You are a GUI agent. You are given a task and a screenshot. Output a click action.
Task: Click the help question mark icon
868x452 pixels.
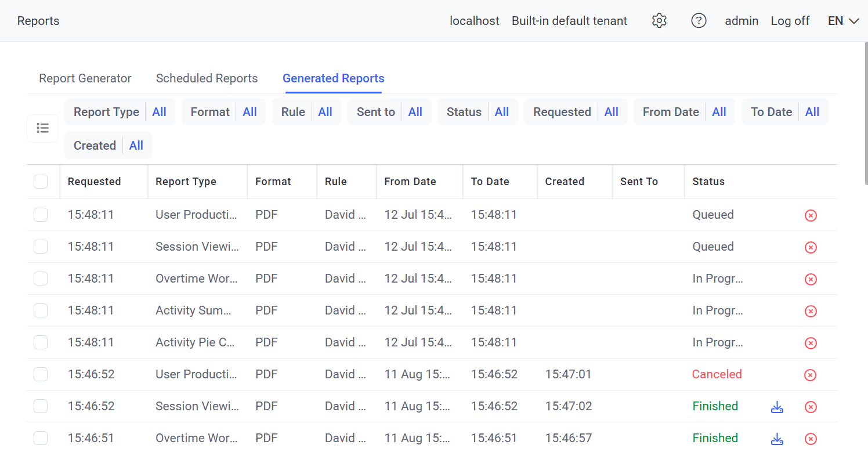pyautogui.click(x=699, y=21)
